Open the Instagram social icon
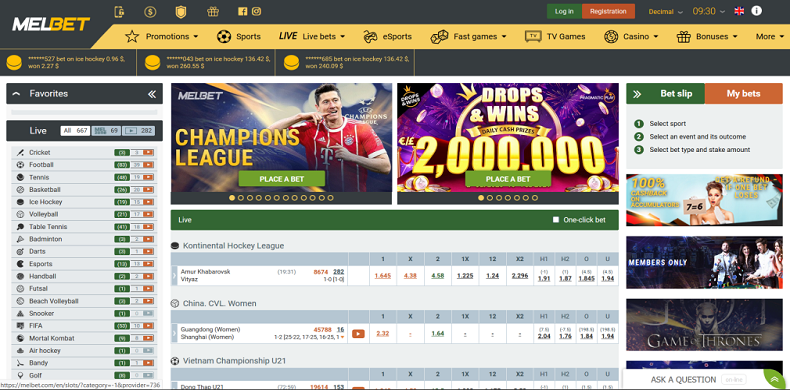790x390 pixels. 256,11
